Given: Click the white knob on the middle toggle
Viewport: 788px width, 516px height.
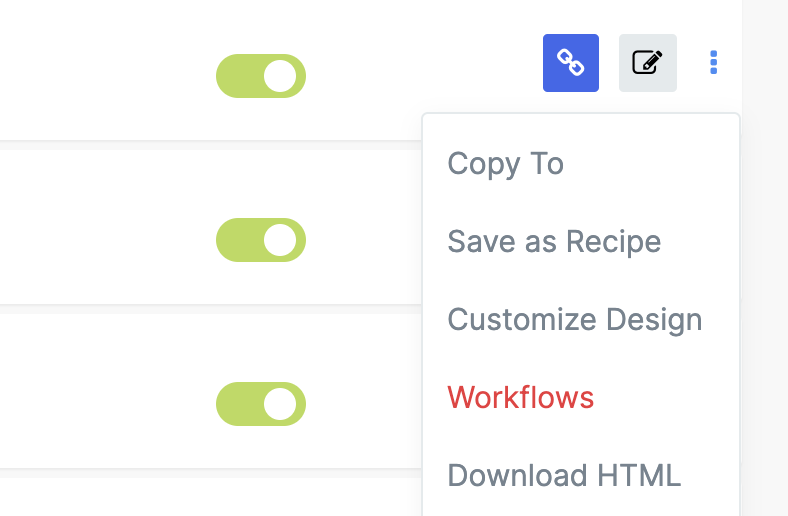Looking at the screenshot, I should 280,240.
